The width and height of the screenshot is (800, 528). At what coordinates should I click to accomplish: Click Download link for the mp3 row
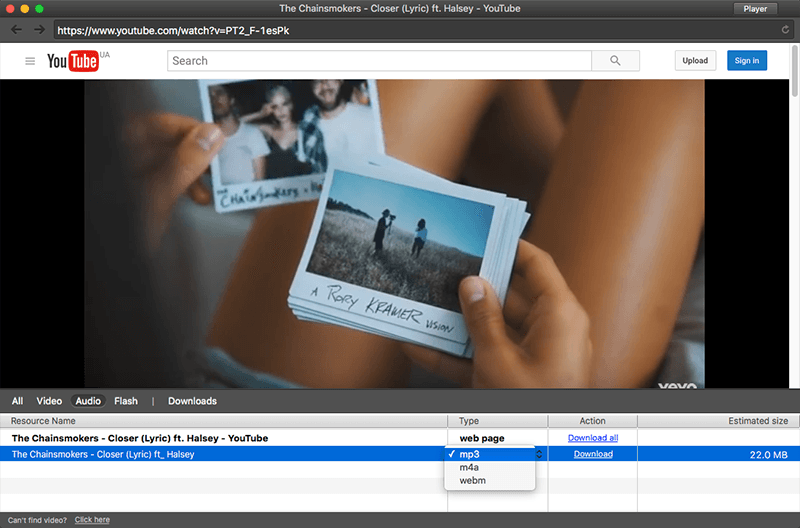[593, 454]
